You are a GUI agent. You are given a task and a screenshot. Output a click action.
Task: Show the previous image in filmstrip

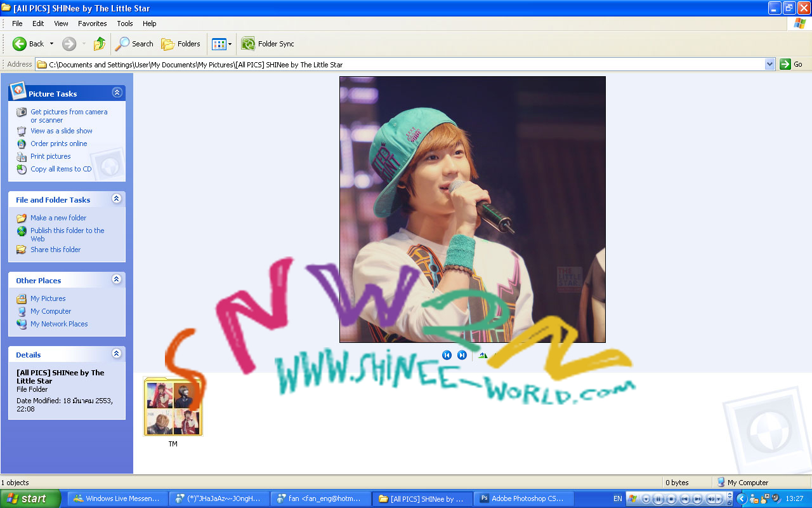[447, 355]
